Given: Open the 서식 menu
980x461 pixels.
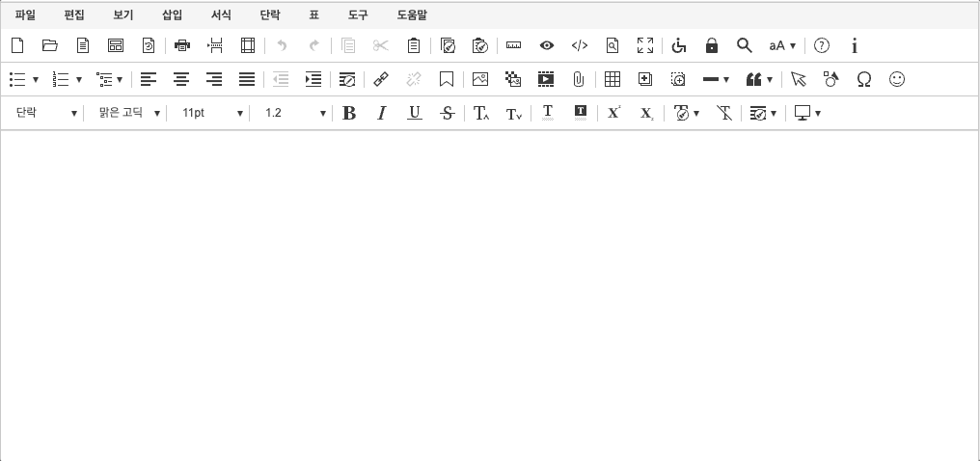Looking at the screenshot, I should click(x=221, y=15).
